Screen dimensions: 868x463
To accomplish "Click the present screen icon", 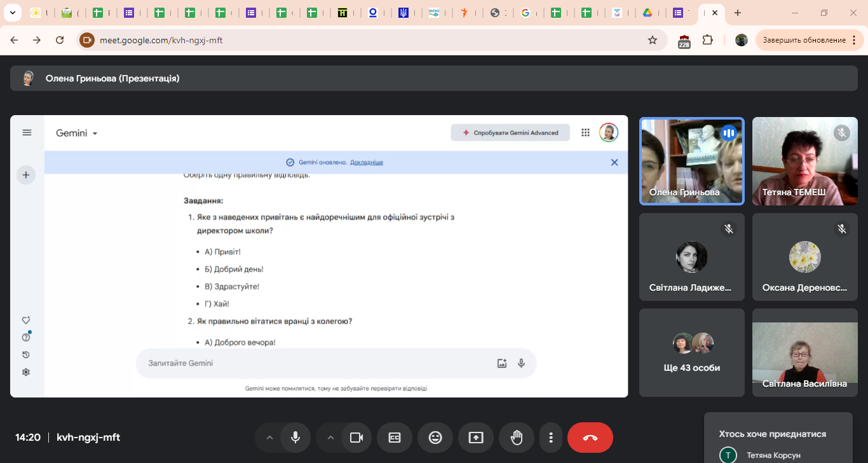I will click(x=476, y=438).
